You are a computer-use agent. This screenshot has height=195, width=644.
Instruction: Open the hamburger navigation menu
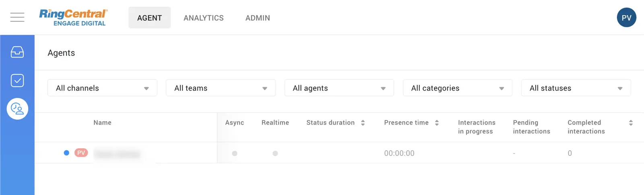[x=17, y=17]
